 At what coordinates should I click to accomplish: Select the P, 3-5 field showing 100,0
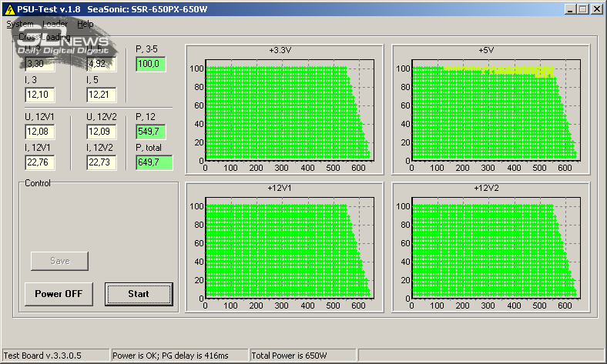150,64
